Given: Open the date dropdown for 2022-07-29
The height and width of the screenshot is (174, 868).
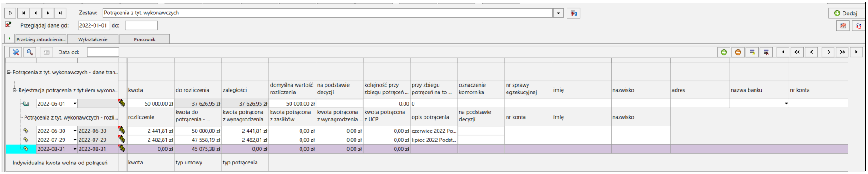Looking at the screenshot, I should point(75,140).
